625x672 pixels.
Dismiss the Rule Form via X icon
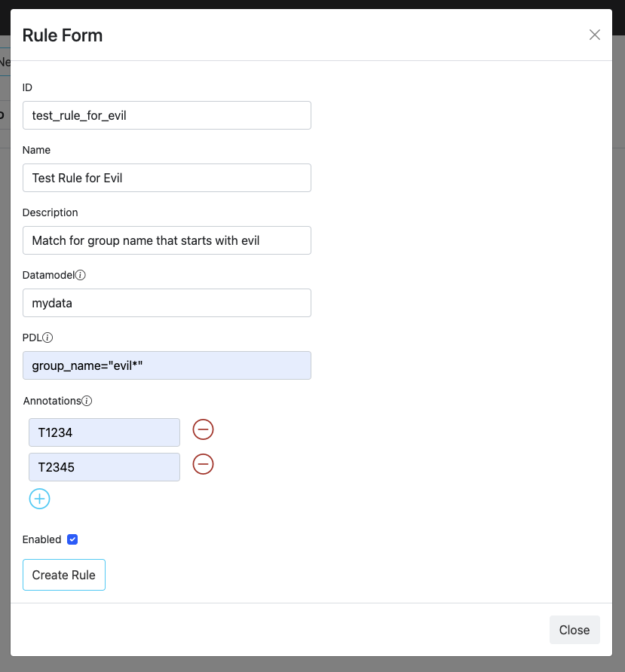tap(595, 35)
